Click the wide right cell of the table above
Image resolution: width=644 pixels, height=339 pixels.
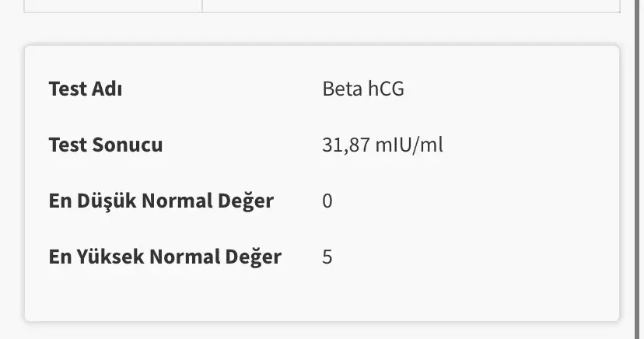411,5
